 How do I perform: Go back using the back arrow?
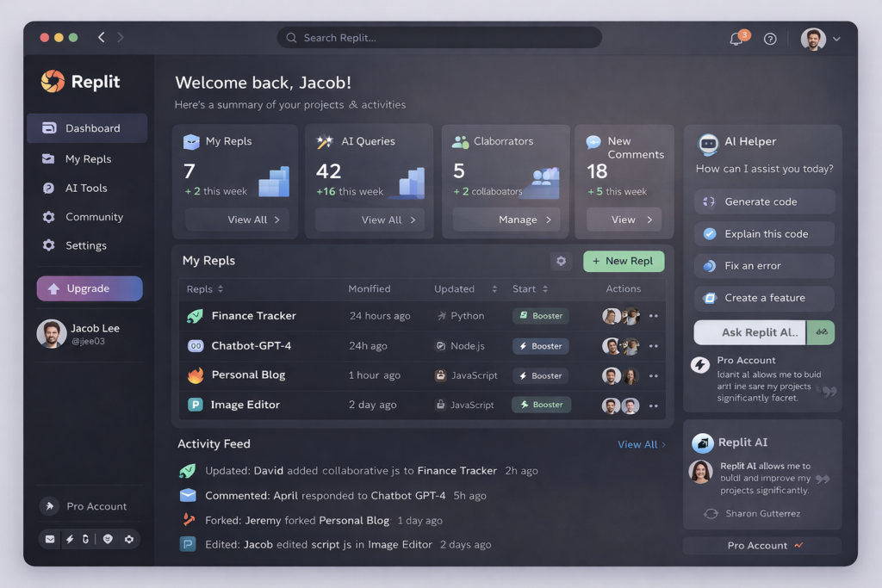tap(102, 38)
